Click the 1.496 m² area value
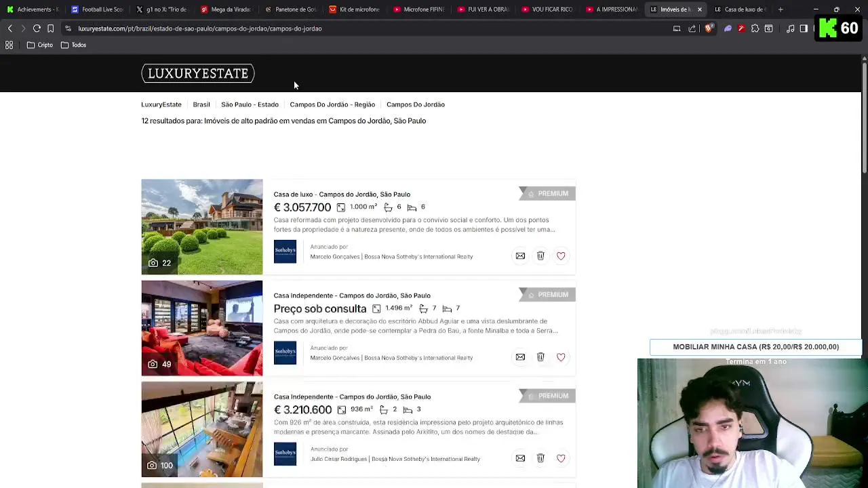This screenshot has height=488, width=868. (x=399, y=308)
